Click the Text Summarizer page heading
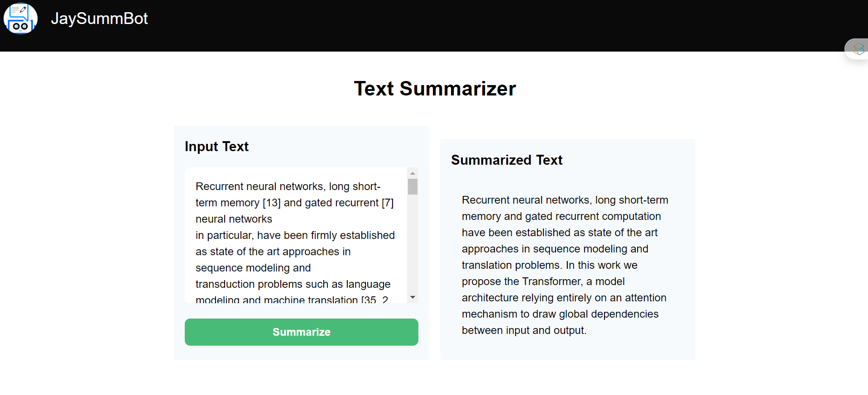The width and height of the screenshot is (868, 395). 435,89
